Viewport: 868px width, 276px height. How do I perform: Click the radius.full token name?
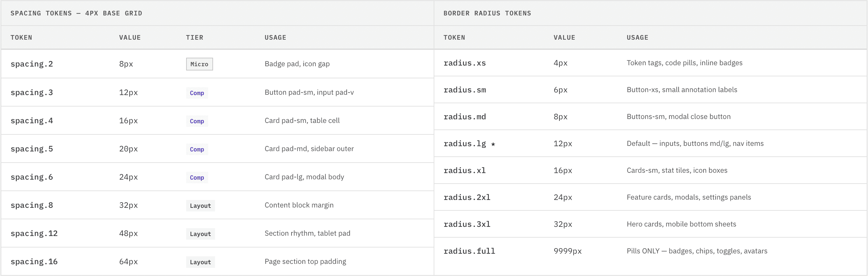(469, 251)
